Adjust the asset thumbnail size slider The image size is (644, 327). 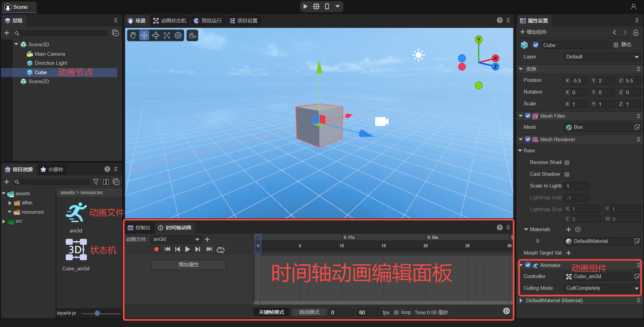click(x=97, y=313)
